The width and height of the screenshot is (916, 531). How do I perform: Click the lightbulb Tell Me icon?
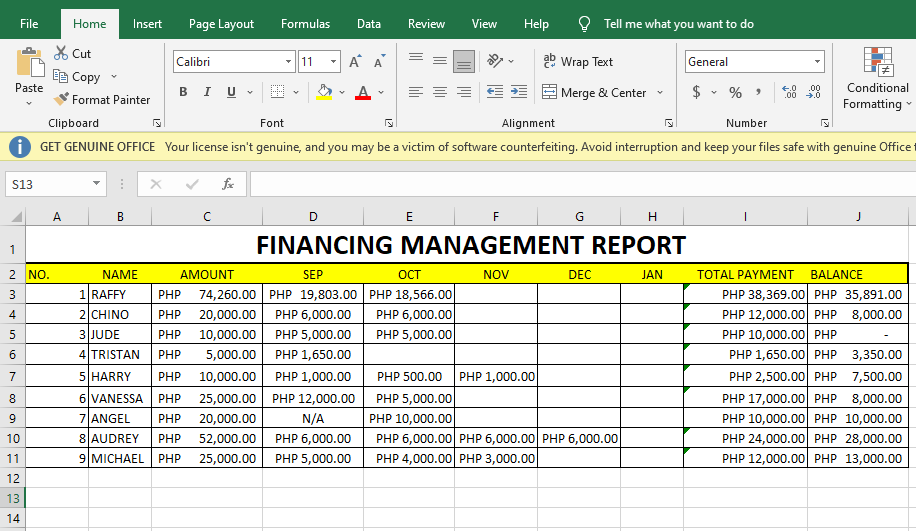(584, 24)
